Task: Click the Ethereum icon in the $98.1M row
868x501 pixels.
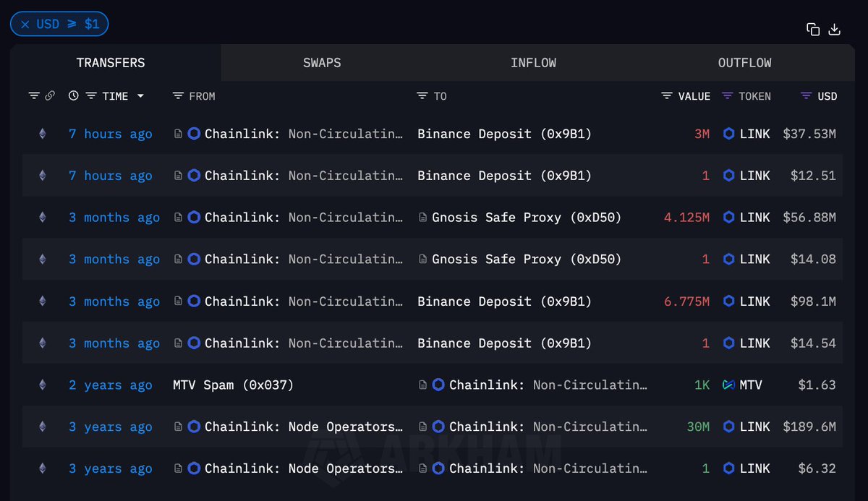Action: pos(42,301)
